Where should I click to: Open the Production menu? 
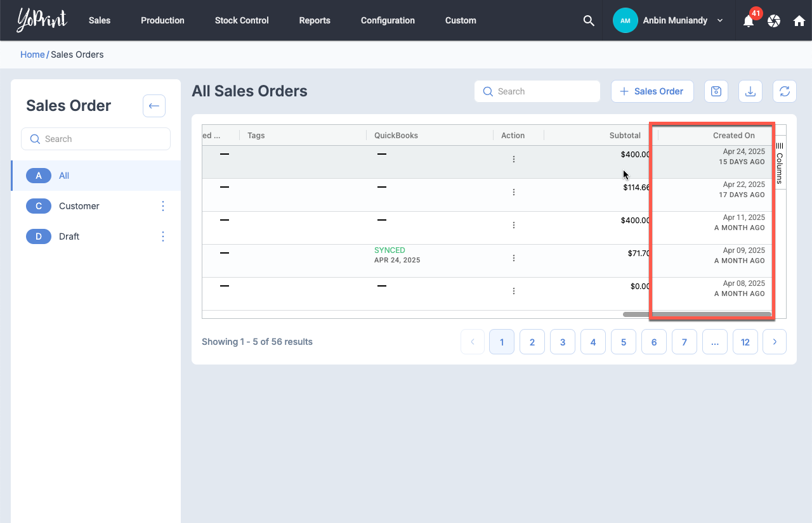tap(162, 20)
